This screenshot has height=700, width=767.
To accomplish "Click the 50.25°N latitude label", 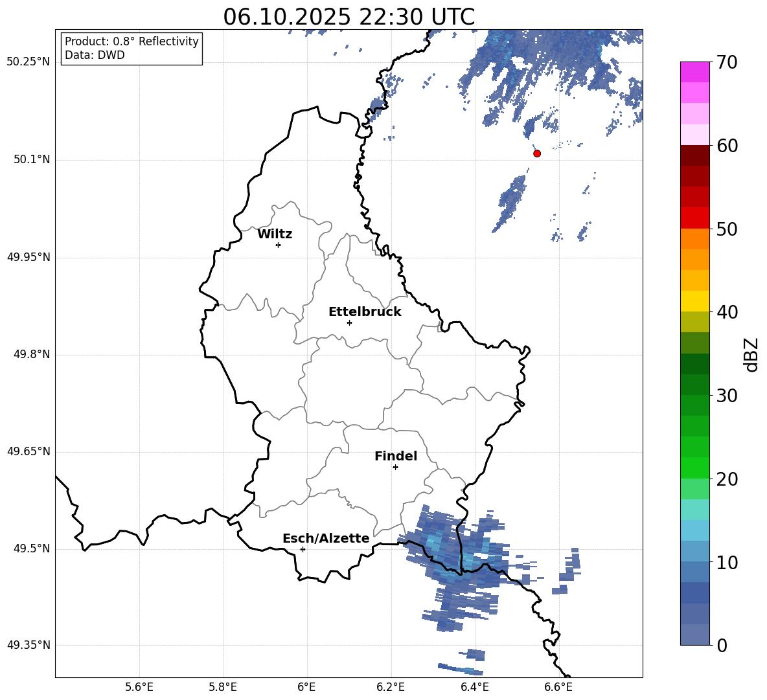I will pos(29,63).
